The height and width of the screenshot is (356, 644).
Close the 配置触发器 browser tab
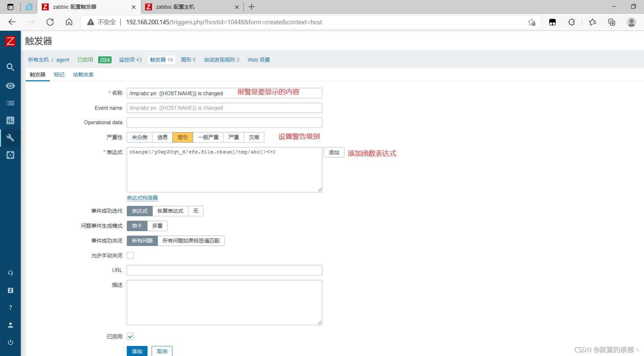click(134, 7)
